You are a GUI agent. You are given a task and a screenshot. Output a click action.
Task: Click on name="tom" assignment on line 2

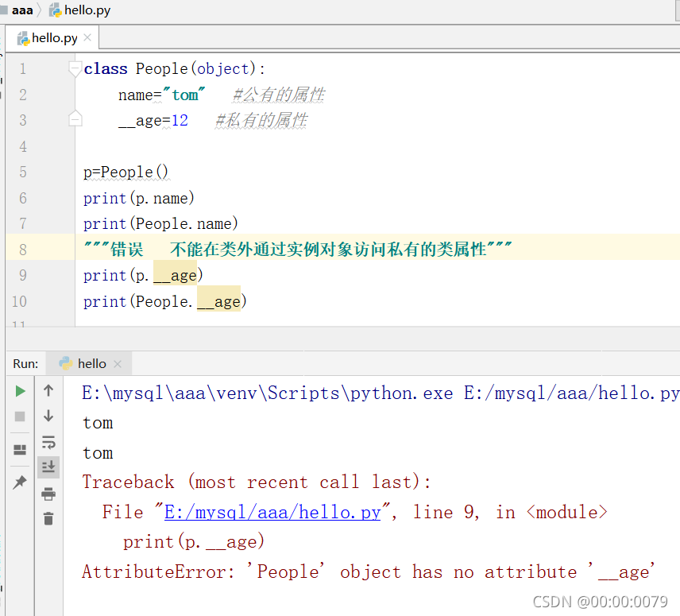[161, 95]
